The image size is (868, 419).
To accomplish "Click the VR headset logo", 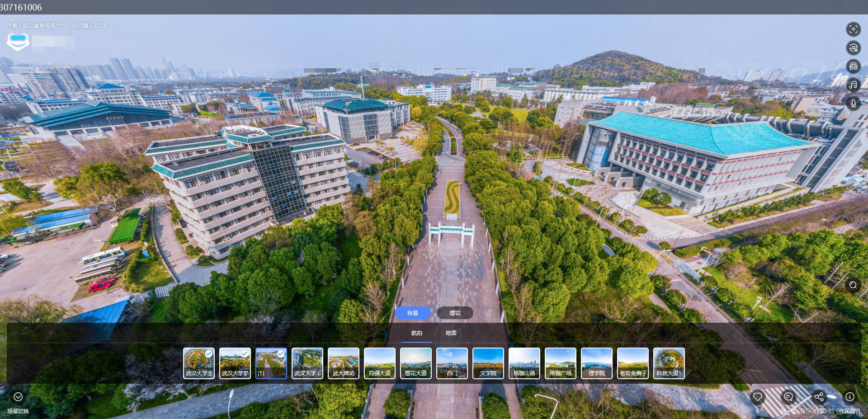I will click(x=18, y=42).
